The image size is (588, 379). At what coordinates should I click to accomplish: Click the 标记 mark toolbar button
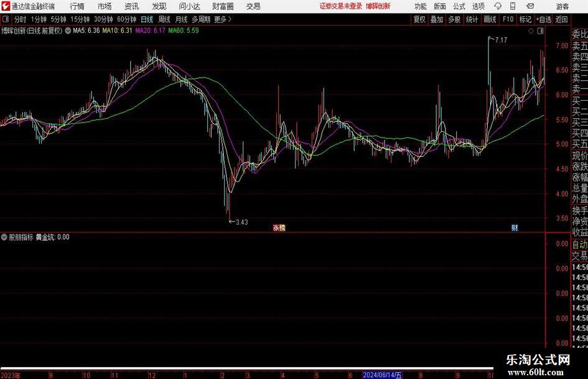coord(525,19)
